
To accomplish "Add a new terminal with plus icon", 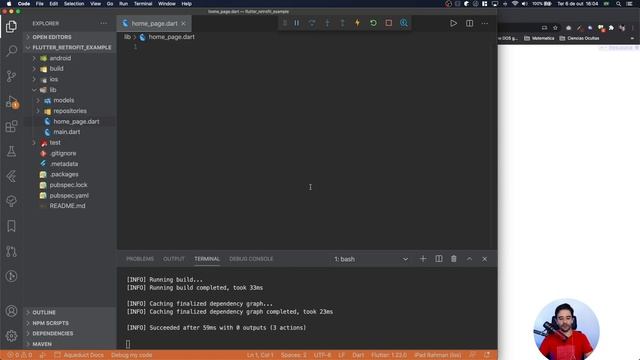I will (423, 259).
